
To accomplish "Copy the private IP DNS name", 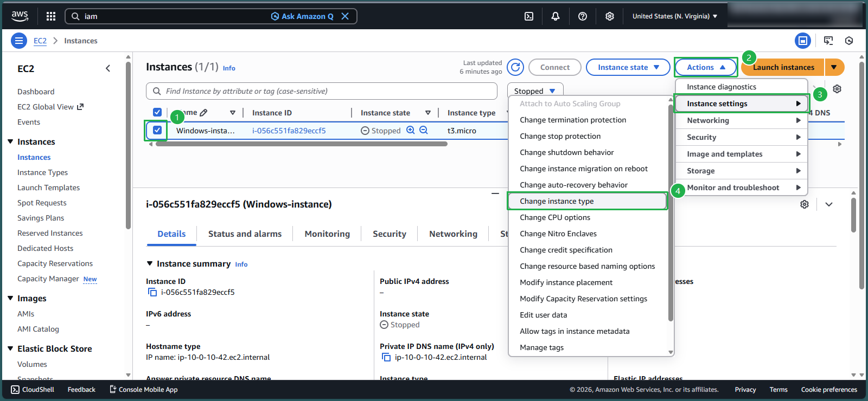I will pos(386,357).
